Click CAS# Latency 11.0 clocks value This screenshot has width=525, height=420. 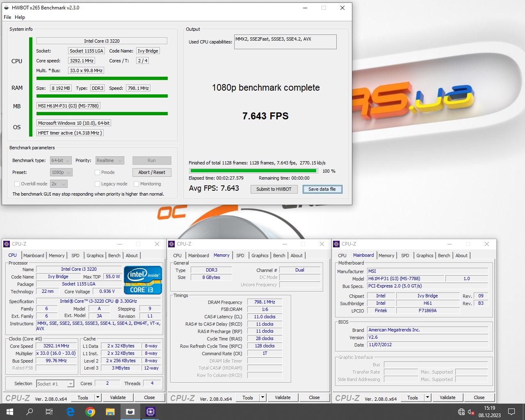[x=265, y=317]
